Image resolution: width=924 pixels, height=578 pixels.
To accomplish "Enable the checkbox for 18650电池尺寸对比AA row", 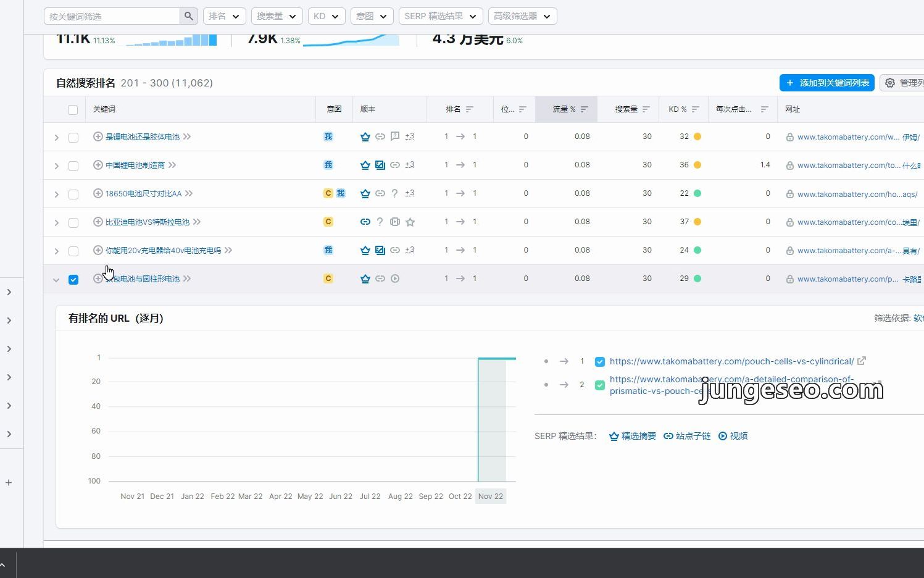I will click(73, 193).
